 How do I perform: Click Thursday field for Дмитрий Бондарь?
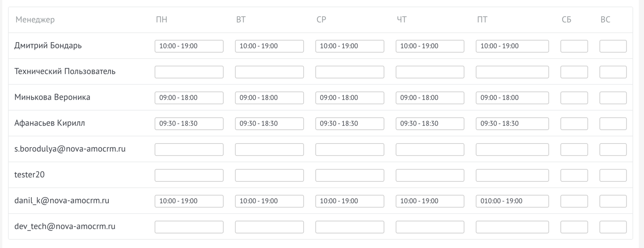430,46
